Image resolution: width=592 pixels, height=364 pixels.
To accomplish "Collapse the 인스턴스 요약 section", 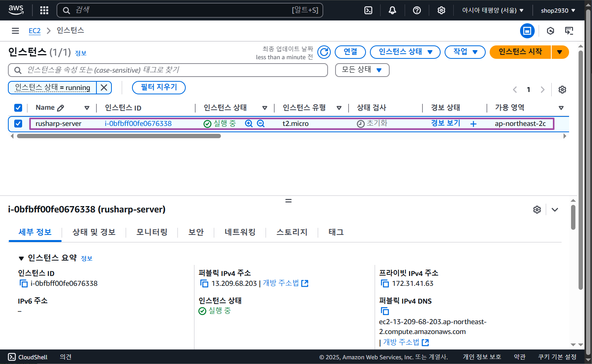I will point(21,258).
